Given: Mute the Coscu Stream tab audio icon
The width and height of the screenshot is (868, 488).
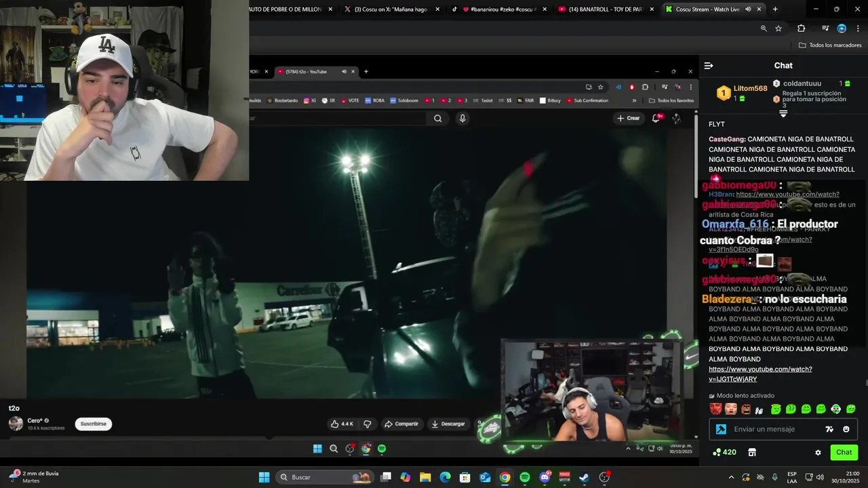Looking at the screenshot, I should (748, 9).
